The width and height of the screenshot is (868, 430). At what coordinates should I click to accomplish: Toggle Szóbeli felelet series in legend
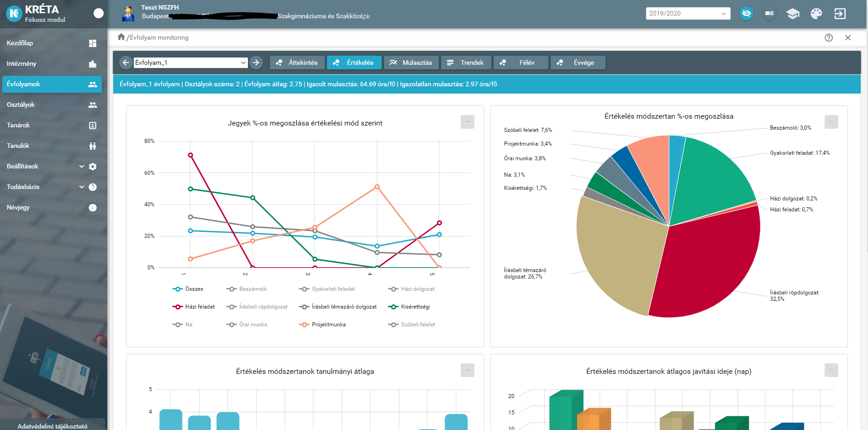tap(412, 325)
